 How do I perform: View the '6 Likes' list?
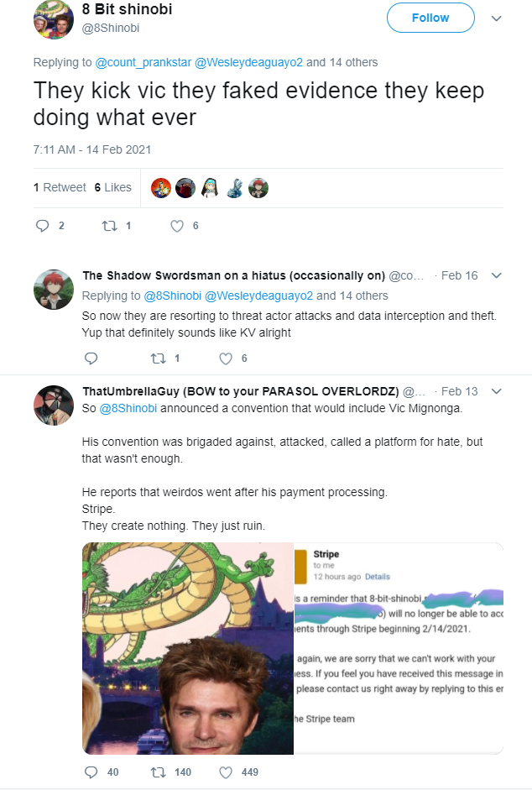(x=112, y=187)
